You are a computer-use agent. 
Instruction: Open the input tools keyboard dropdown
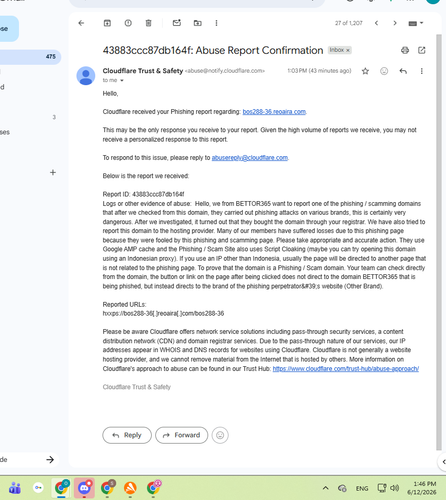coord(416,23)
